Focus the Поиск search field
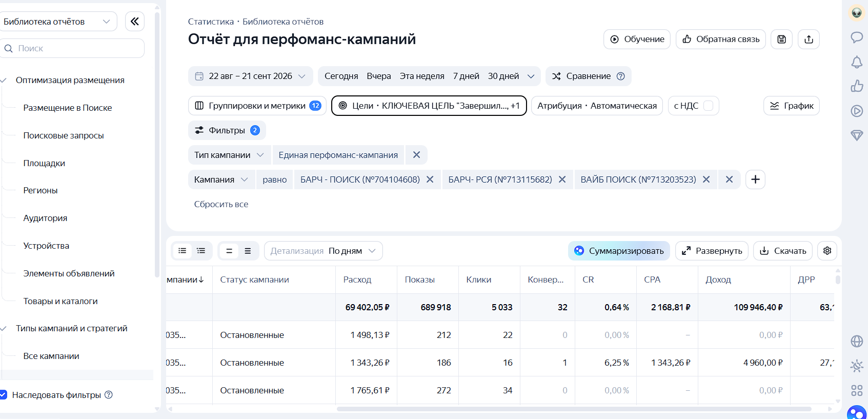 pyautogui.click(x=72, y=48)
